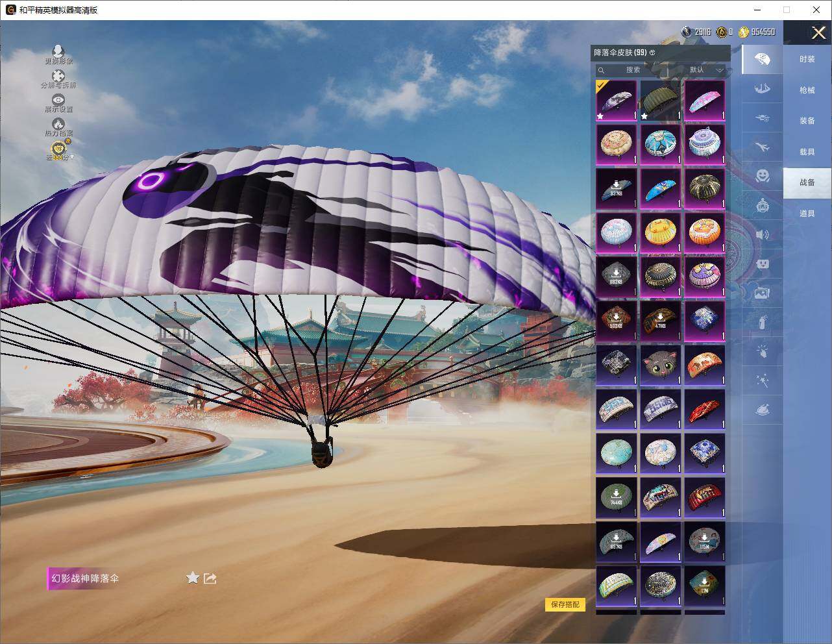
Task: Toggle the 展示设置 eye display icon
Action: [x=58, y=101]
